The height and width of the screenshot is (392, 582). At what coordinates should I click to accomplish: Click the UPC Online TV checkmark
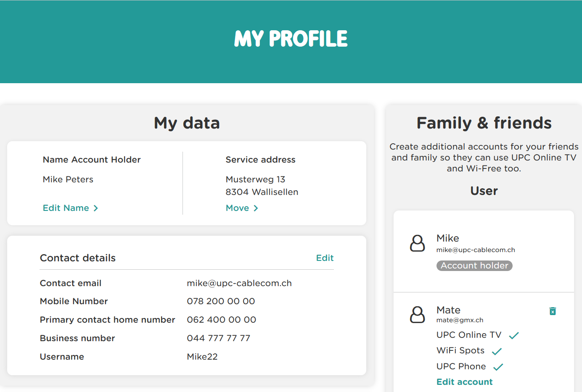(514, 335)
